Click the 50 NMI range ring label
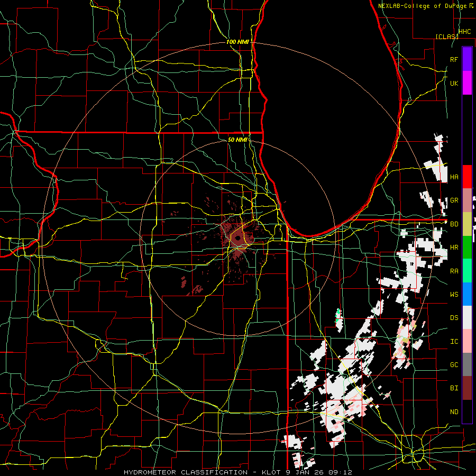 (237, 140)
